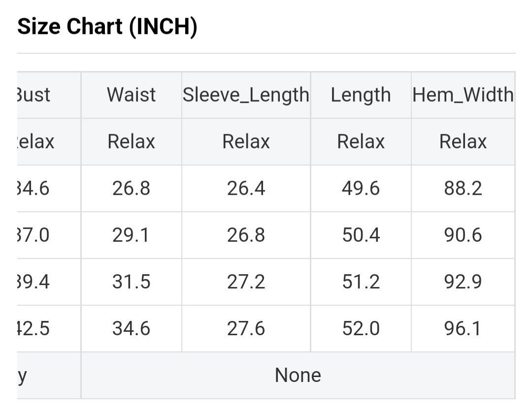
Task: Select Relax beneath the Sleeve_Length header
Action: click(x=246, y=142)
